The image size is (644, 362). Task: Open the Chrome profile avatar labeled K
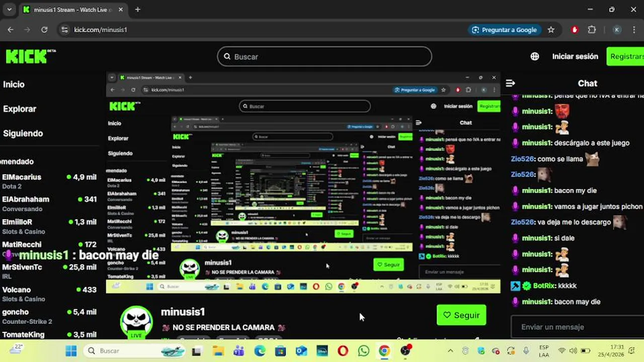point(617,30)
